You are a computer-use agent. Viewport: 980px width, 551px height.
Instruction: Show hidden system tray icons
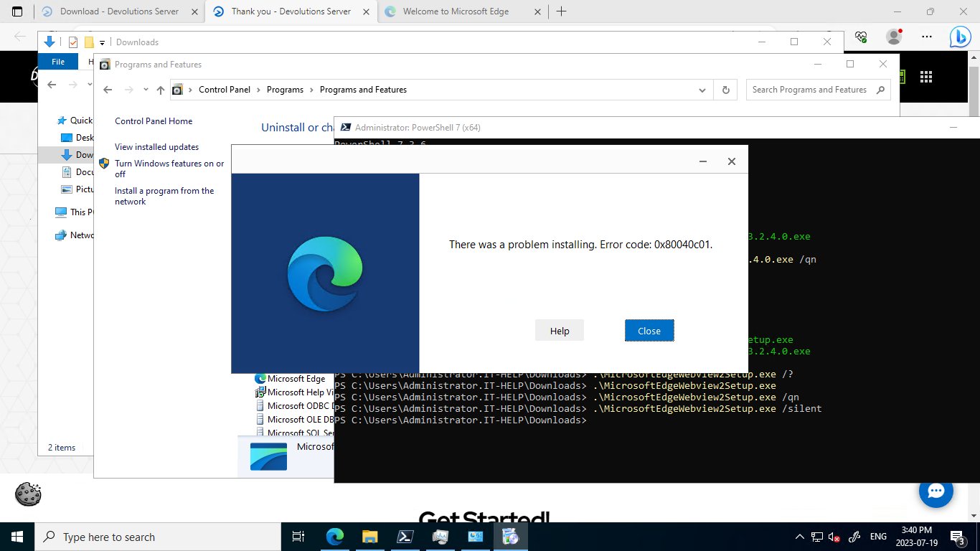click(800, 537)
